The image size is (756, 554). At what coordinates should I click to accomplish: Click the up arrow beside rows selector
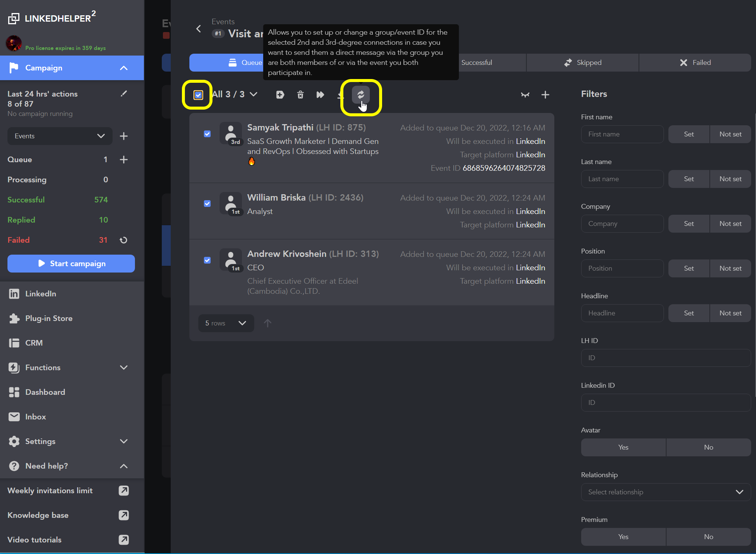(268, 323)
